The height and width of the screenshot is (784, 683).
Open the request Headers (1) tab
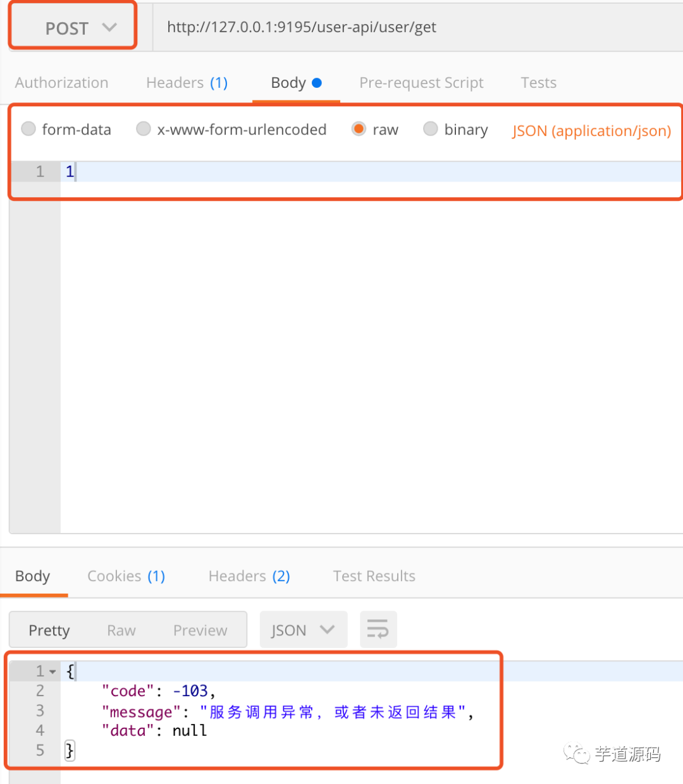pos(187,83)
